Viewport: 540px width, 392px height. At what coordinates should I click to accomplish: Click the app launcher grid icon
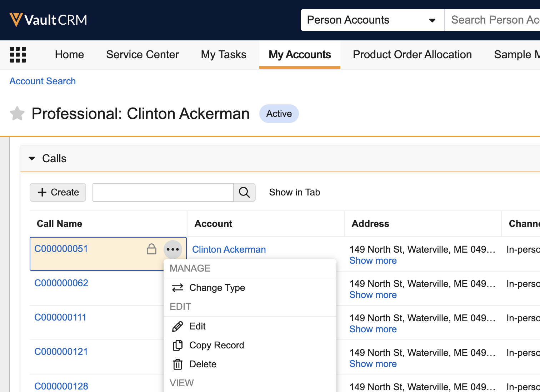(x=18, y=55)
